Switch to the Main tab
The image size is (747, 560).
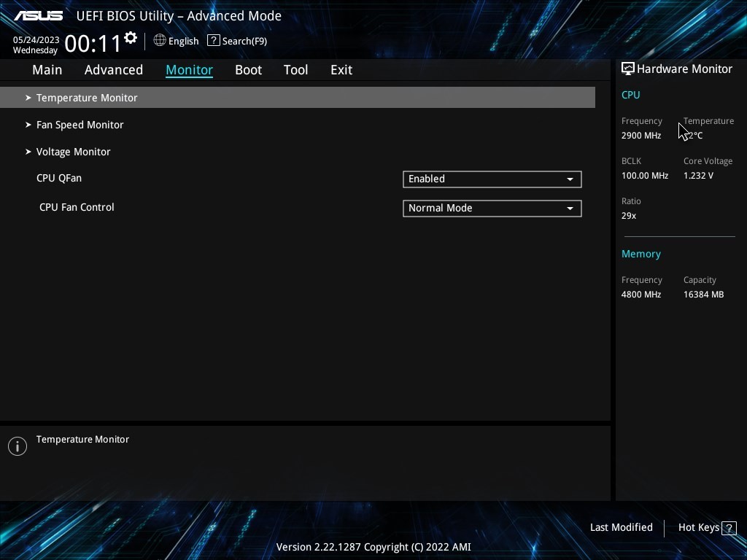47,70
